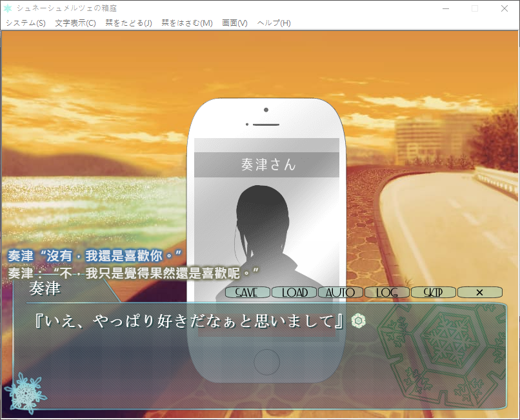Click the speaker name 奏津 label

pyautogui.click(x=45, y=288)
